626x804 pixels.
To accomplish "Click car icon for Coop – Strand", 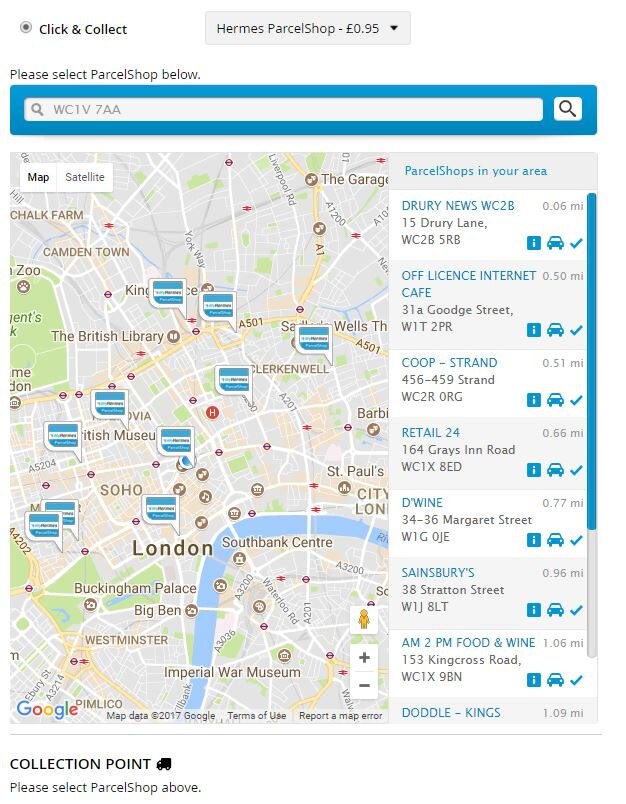I will (x=555, y=399).
